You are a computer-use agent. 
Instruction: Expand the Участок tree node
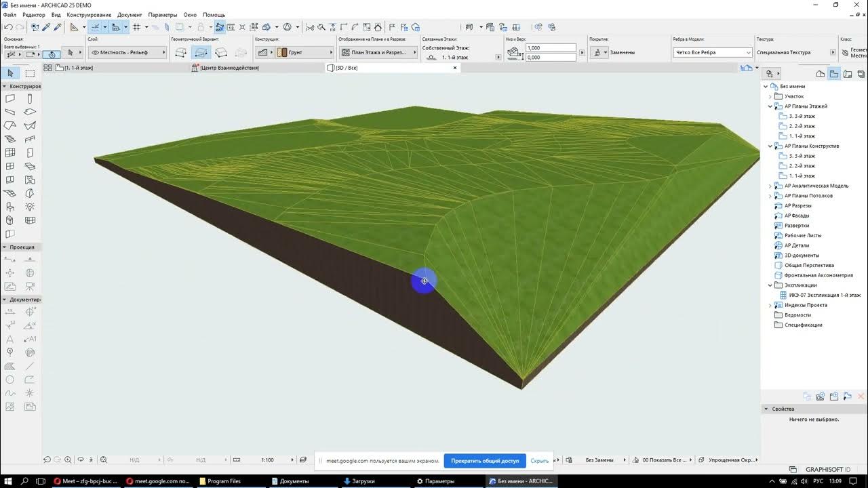[x=770, y=96]
